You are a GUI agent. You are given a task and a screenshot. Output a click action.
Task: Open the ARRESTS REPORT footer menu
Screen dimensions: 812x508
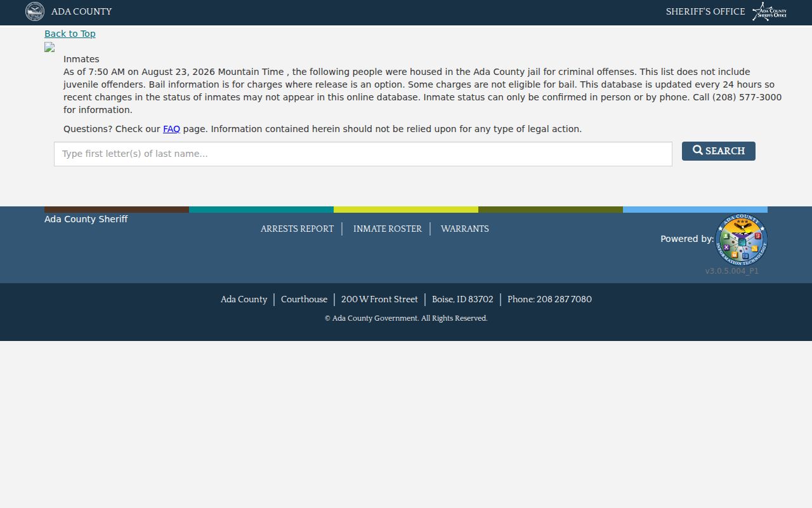[297, 229]
